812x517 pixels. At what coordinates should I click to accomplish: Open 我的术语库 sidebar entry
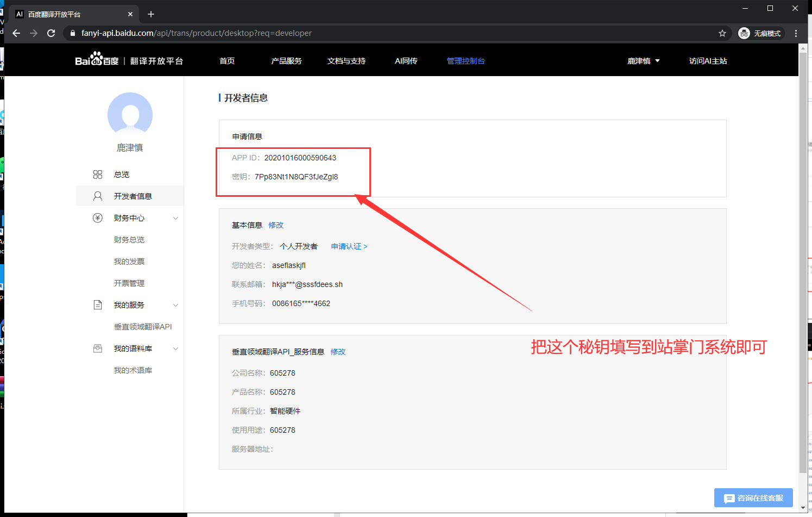pyautogui.click(x=133, y=370)
